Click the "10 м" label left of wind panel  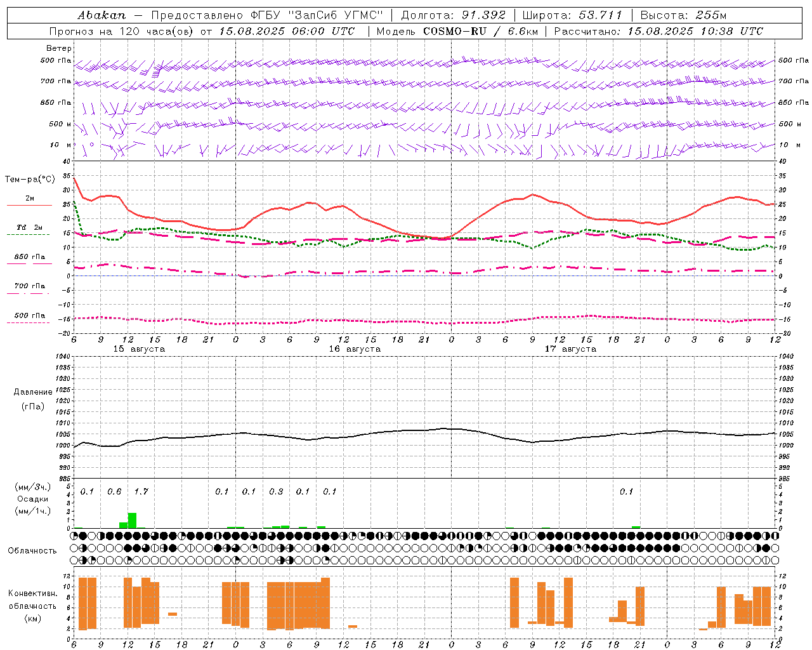click(61, 145)
